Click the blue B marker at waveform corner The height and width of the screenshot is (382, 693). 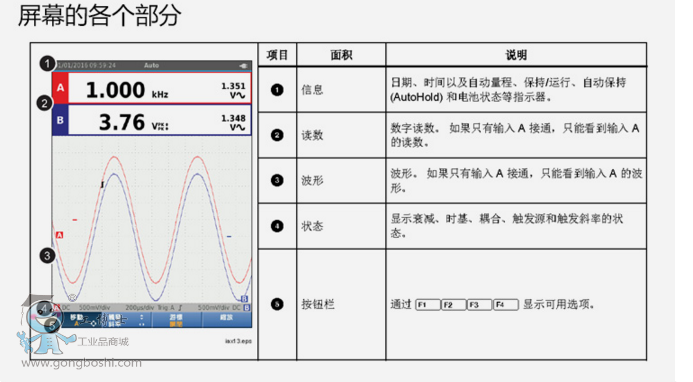click(x=244, y=299)
